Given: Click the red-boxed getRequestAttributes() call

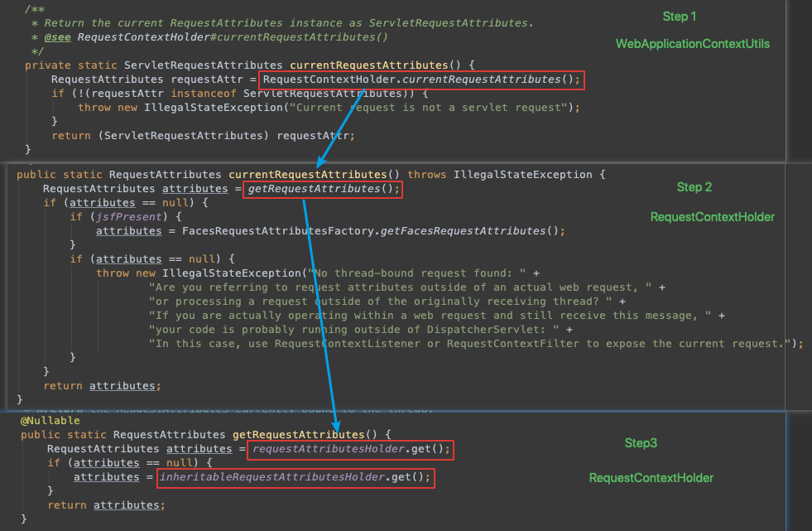Looking at the screenshot, I should click(322, 188).
